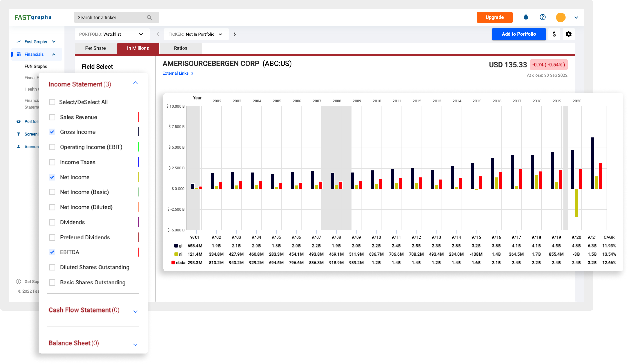Click the Portfolio briefcase icon
The image size is (630, 364).
coord(18,121)
